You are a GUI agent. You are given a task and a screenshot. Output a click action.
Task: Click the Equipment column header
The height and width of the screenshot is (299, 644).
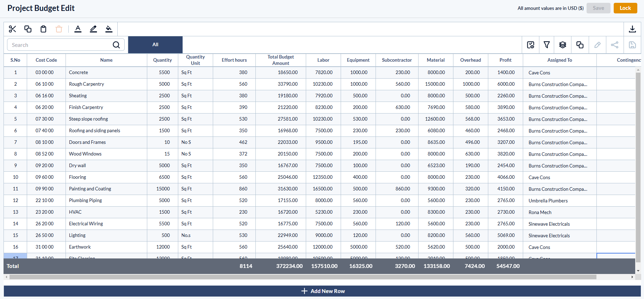pyautogui.click(x=358, y=60)
